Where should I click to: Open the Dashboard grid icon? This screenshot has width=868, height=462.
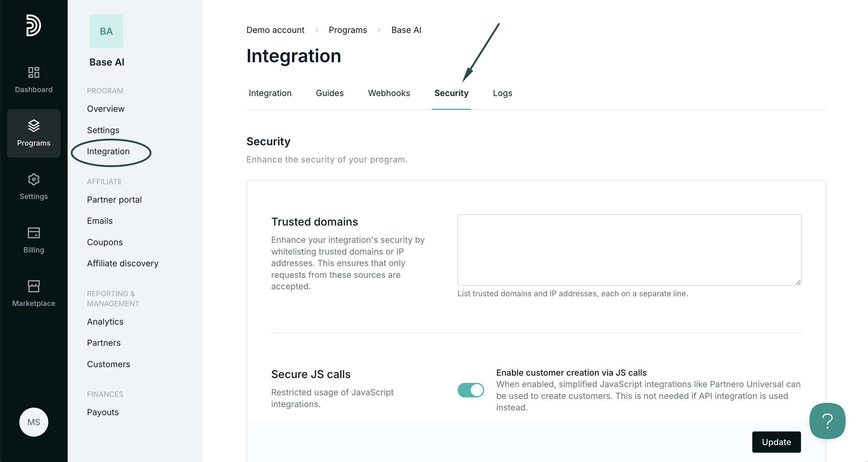(34, 72)
